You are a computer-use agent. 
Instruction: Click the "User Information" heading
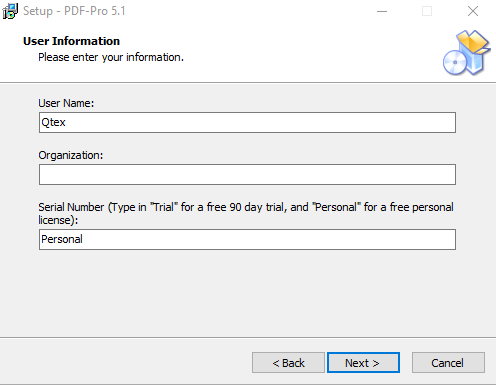click(71, 41)
